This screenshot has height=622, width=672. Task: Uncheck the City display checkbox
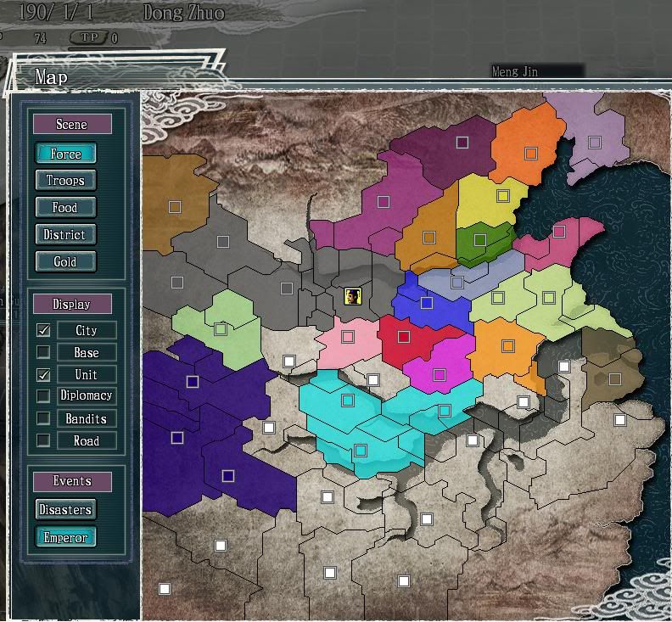(x=43, y=330)
